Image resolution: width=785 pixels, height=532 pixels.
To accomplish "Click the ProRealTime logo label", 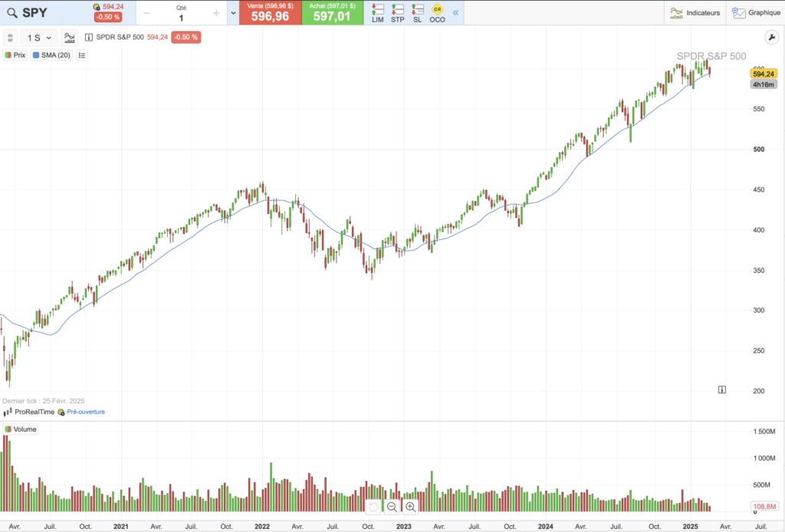I will 29,412.
